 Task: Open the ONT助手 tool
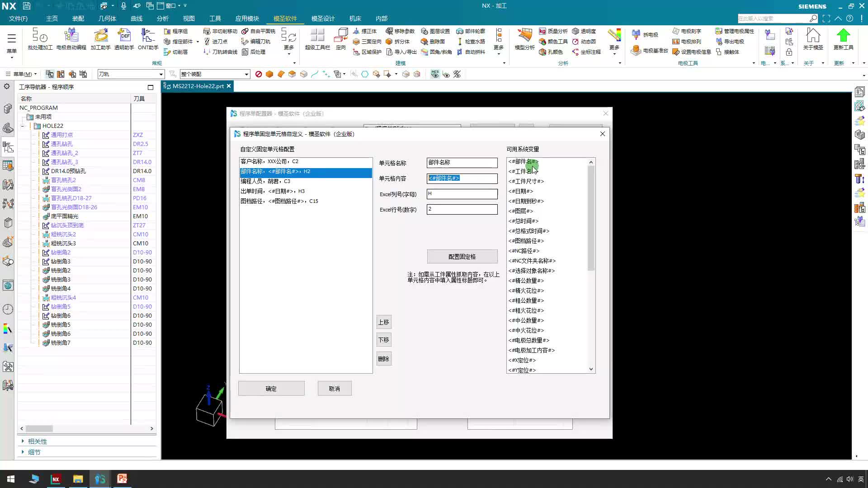(x=148, y=39)
